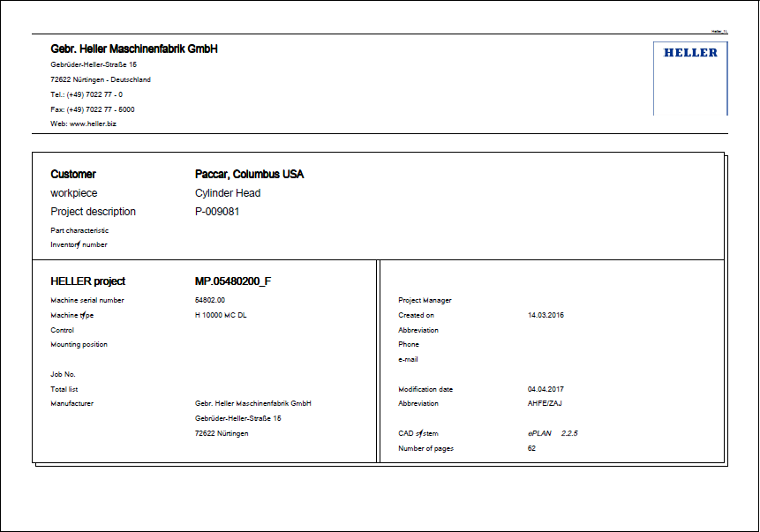Screen dimensions: 760x532
Task: Click the telephone line Tel.: (+49) 7022 77 - 0
Action: (x=87, y=94)
